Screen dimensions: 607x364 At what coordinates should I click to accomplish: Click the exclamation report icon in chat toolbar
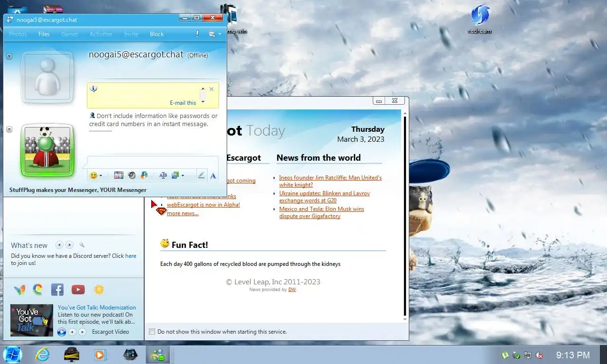click(x=197, y=34)
